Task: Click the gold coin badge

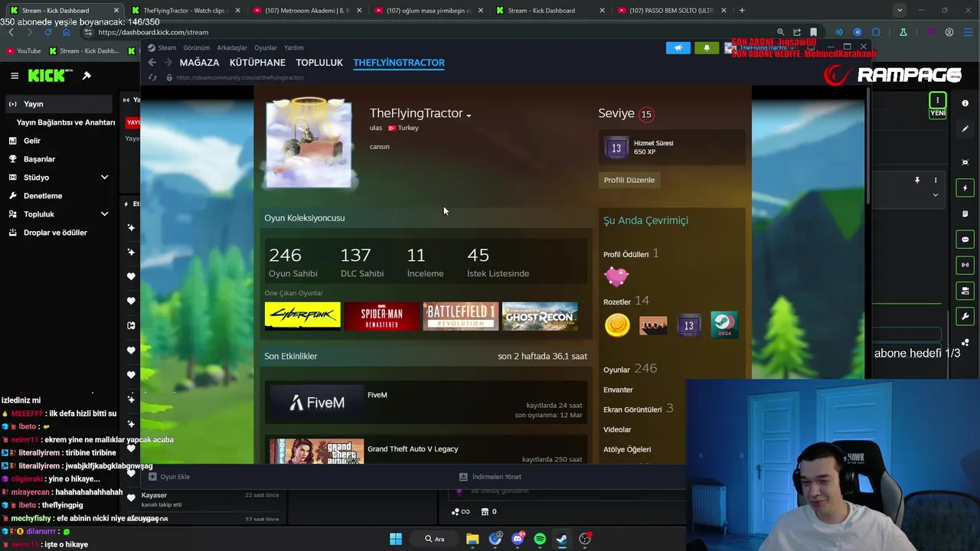Action: tap(617, 325)
